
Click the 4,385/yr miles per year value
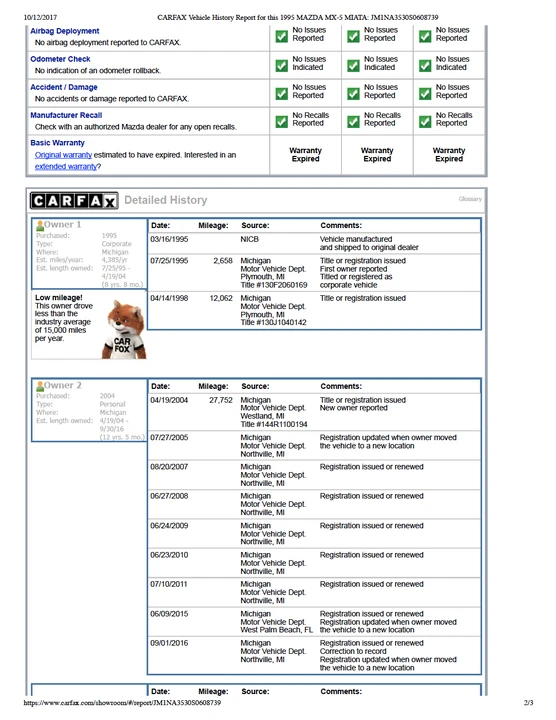coord(114,260)
